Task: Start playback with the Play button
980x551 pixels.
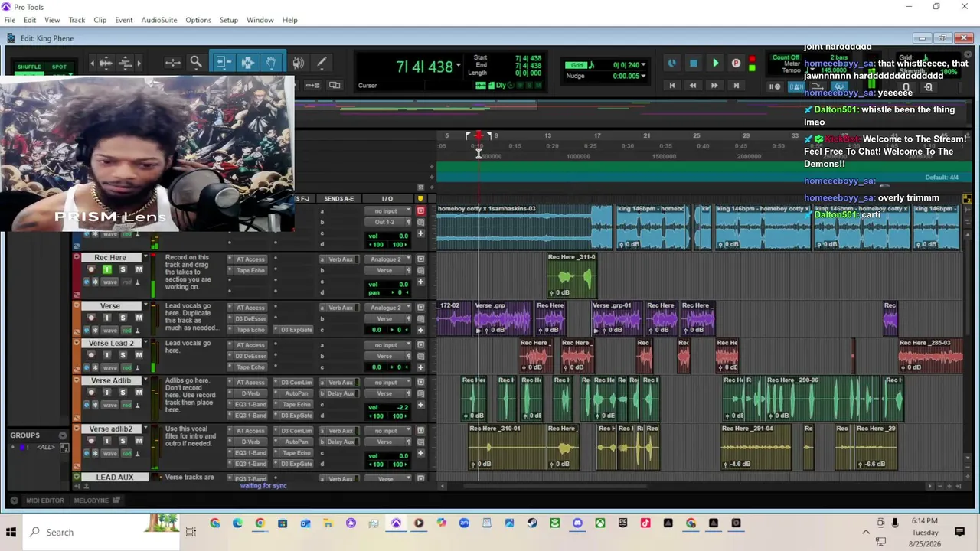Action: tap(715, 64)
